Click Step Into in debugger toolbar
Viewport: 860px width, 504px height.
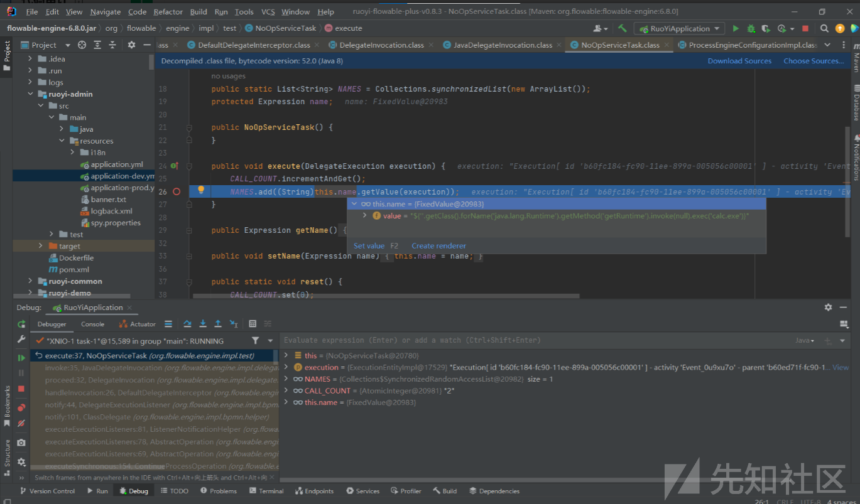[203, 324]
